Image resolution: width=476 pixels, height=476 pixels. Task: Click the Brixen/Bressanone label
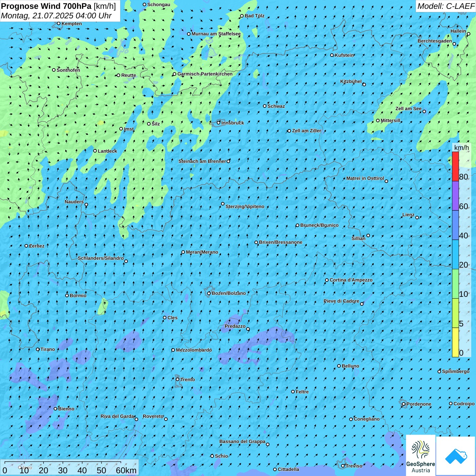pos(281,242)
